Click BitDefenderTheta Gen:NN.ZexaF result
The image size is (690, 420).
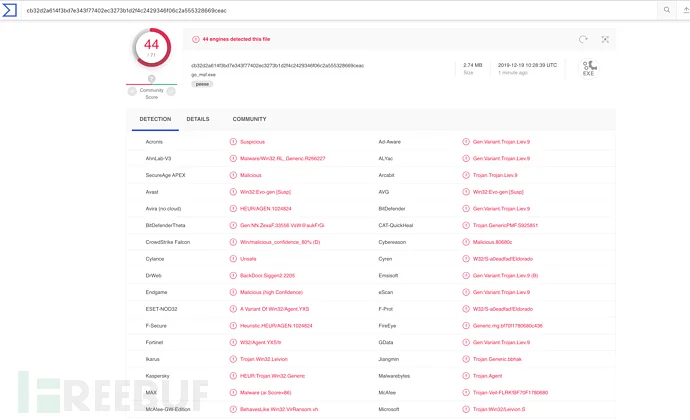(282, 225)
